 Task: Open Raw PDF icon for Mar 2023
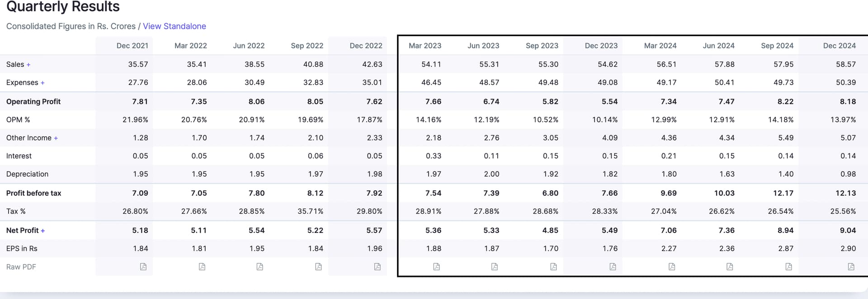point(436,266)
